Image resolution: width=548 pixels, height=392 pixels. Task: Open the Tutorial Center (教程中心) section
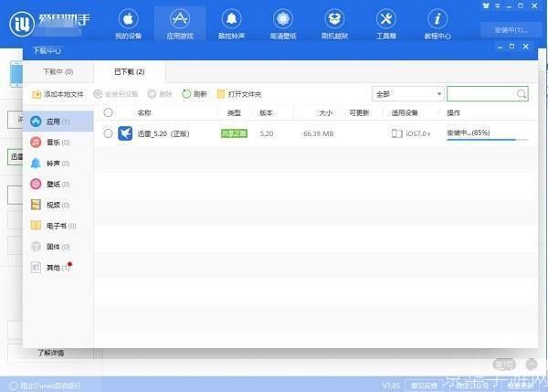click(437, 24)
